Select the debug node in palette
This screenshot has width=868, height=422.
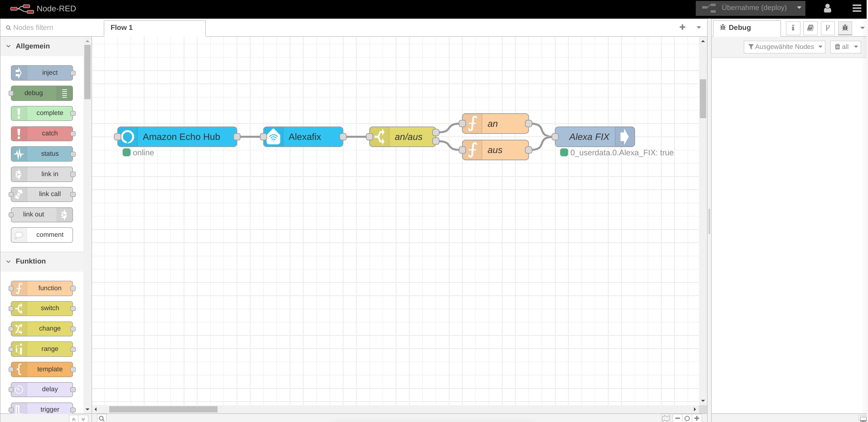(x=42, y=93)
